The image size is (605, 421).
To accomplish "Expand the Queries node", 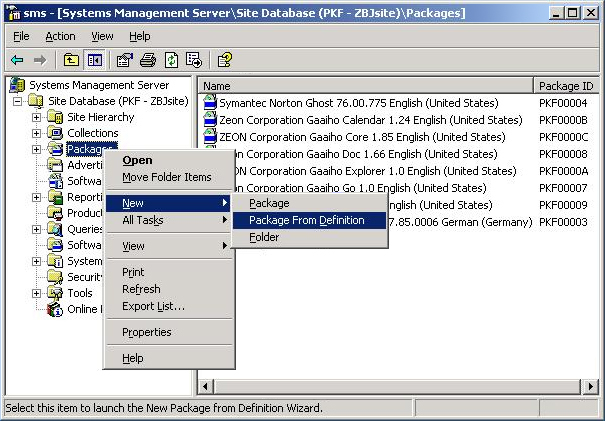I will pos(36,230).
